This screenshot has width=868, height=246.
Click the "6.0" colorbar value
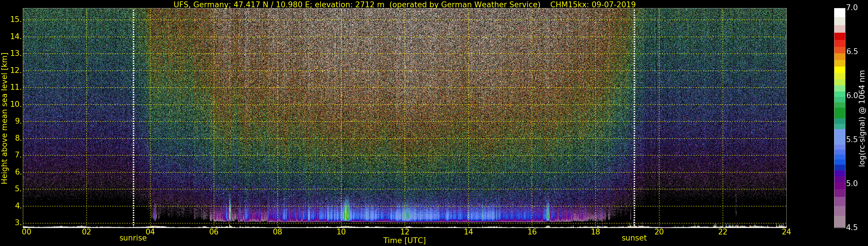pos(852,96)
